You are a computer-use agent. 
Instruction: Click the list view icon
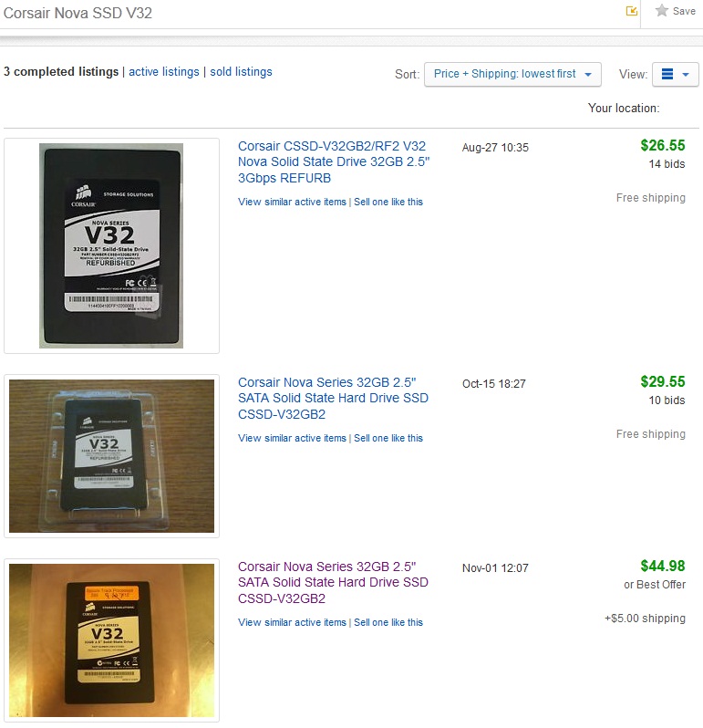(667, 74)
